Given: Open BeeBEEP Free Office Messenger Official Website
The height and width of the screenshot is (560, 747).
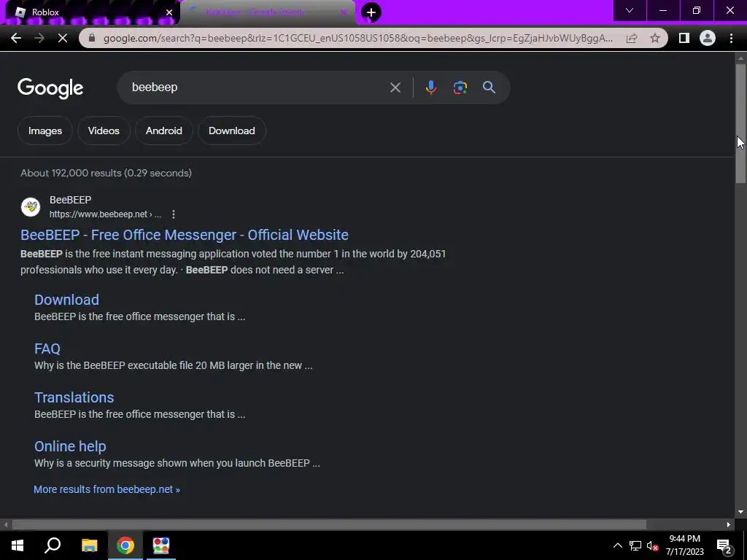Looking at the screenshot, I should click(185, 235).
